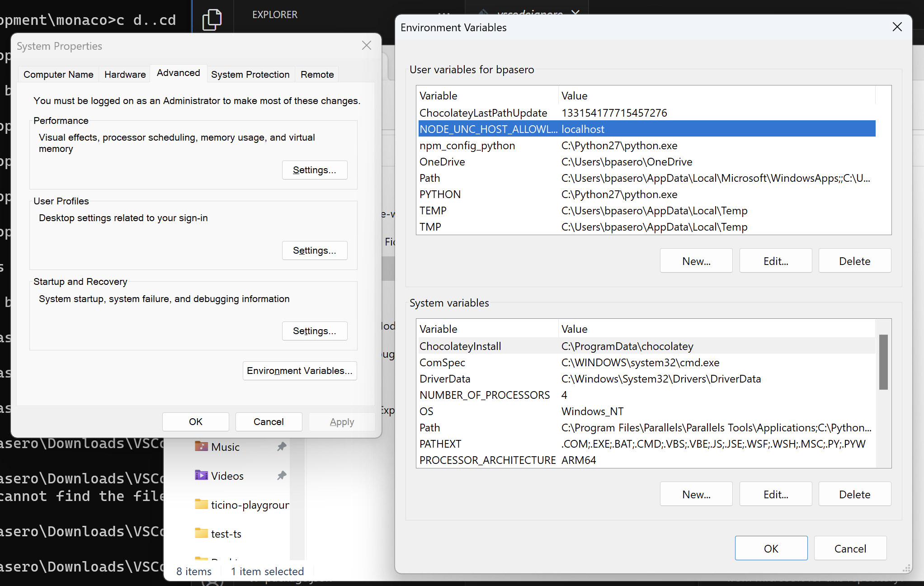
Task: Click the Apply button in System Properties
Action: [x=342, y=421]
